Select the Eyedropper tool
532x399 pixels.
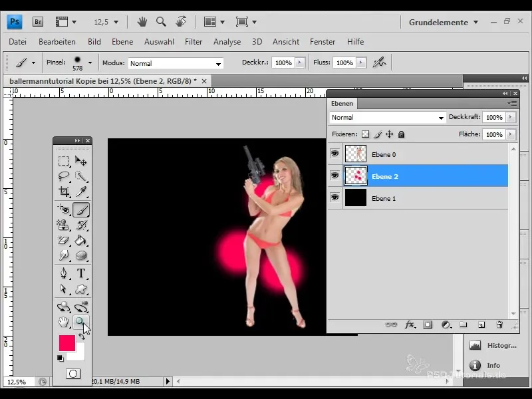pos(80,192)
